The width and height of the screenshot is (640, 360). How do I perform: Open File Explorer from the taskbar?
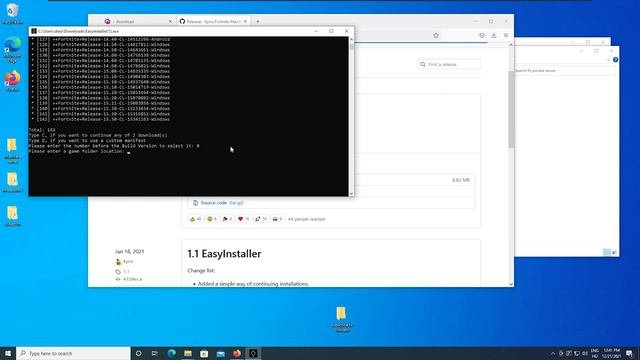pos(188,353)
